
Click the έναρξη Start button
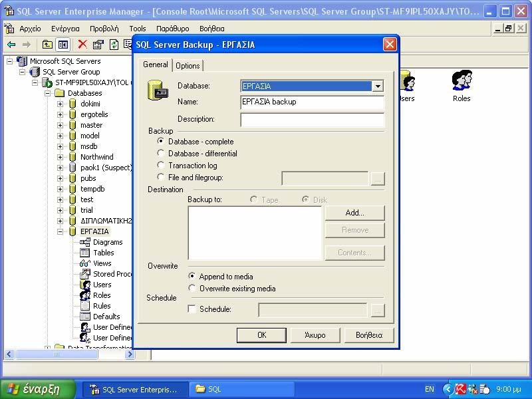click(38, 389)
